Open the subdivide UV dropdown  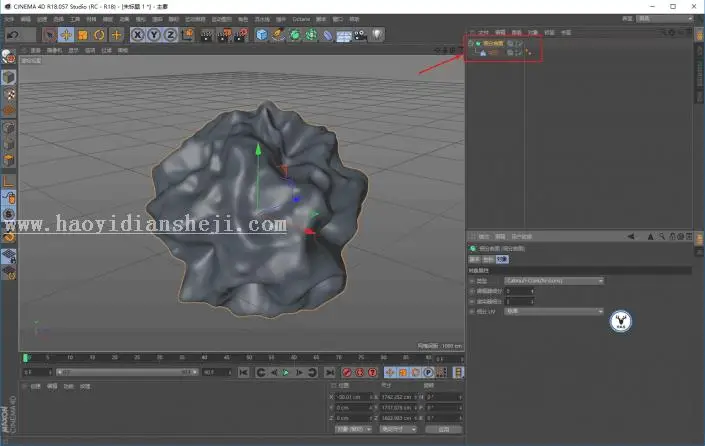pos(554,311)
